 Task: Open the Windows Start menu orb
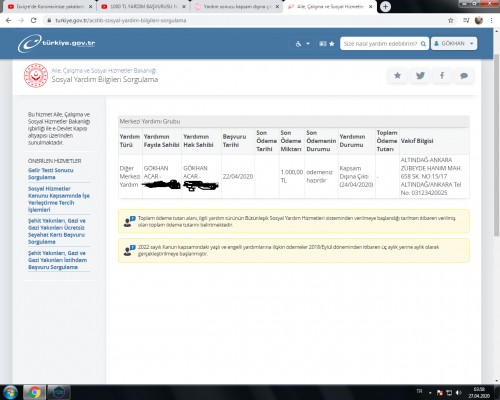11,392
